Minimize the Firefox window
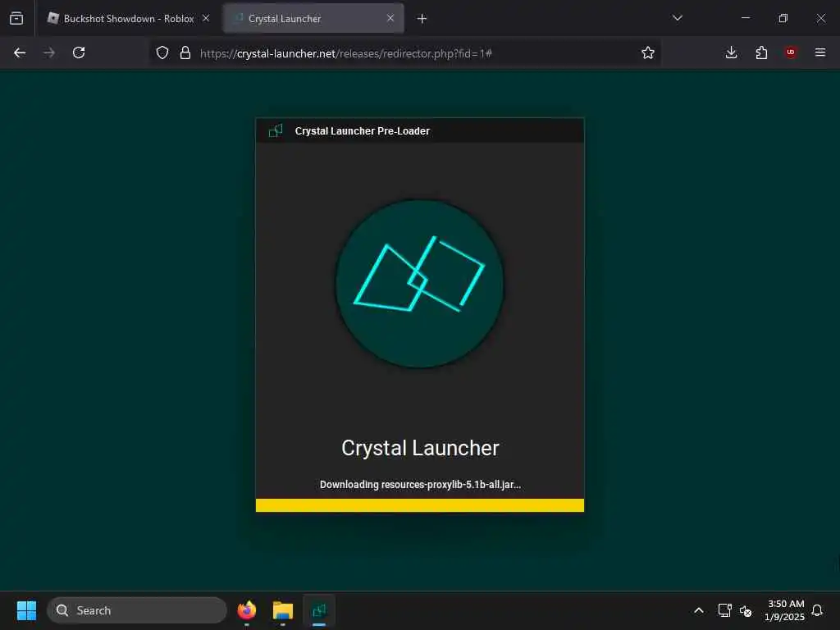The width and height of the screenshot is (840, 630). pos(745,18)
